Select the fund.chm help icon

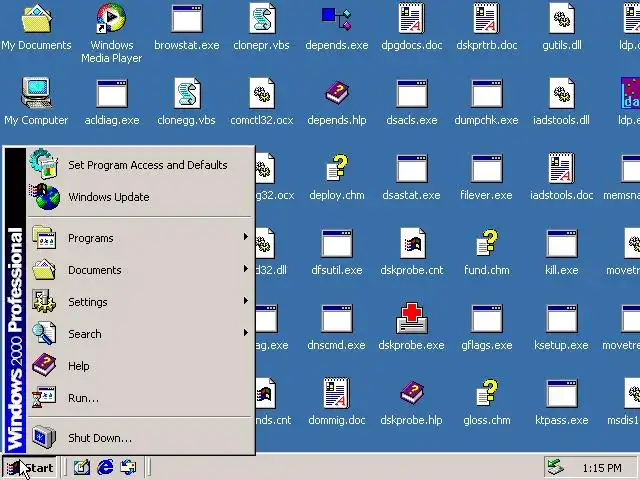(487, 243)
